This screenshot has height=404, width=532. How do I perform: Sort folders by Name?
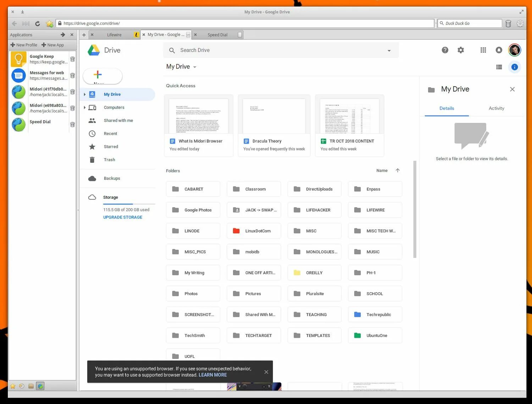coord(382,171)
